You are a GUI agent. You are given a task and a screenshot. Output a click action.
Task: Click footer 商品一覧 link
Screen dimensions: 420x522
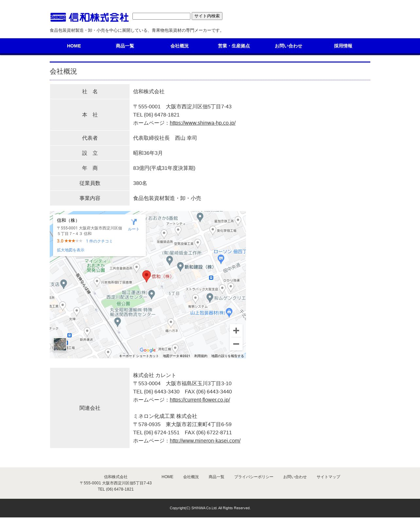(x=217, y=477)
